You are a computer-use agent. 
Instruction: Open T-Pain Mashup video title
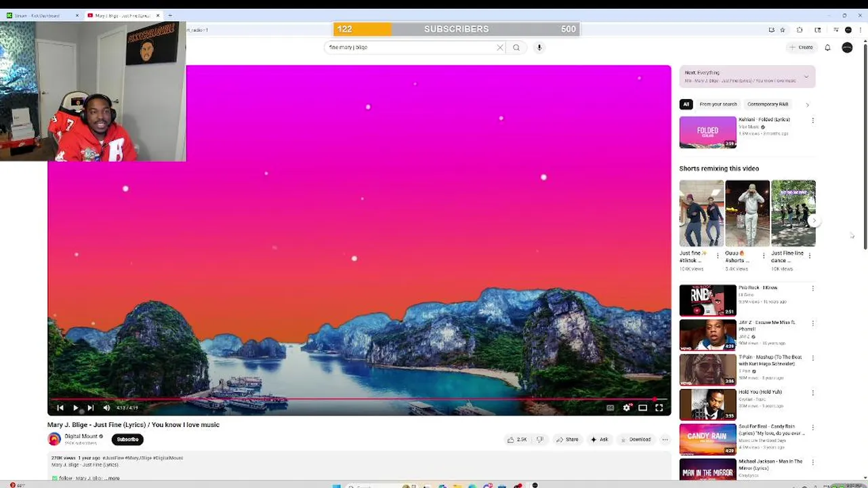tap(770, 360)
